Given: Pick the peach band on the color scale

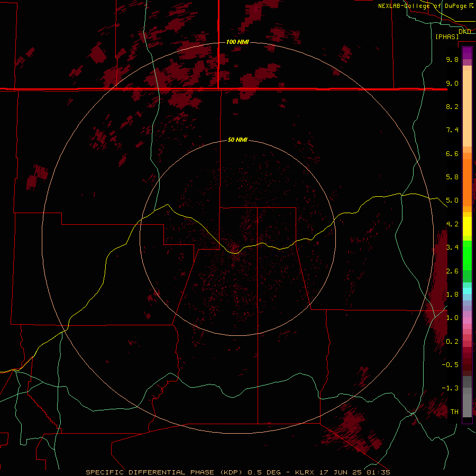Looking at the screenshot, I should point(467,108).
